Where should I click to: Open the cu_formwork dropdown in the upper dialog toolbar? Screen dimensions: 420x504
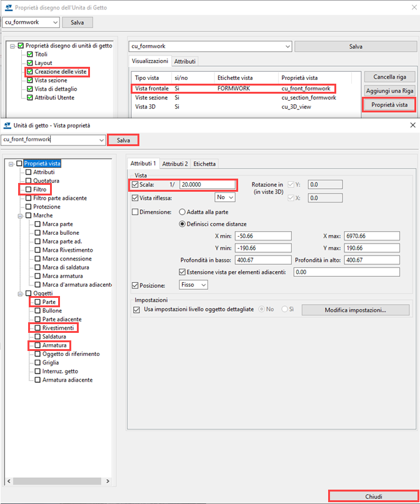click(x=56, y=22)
